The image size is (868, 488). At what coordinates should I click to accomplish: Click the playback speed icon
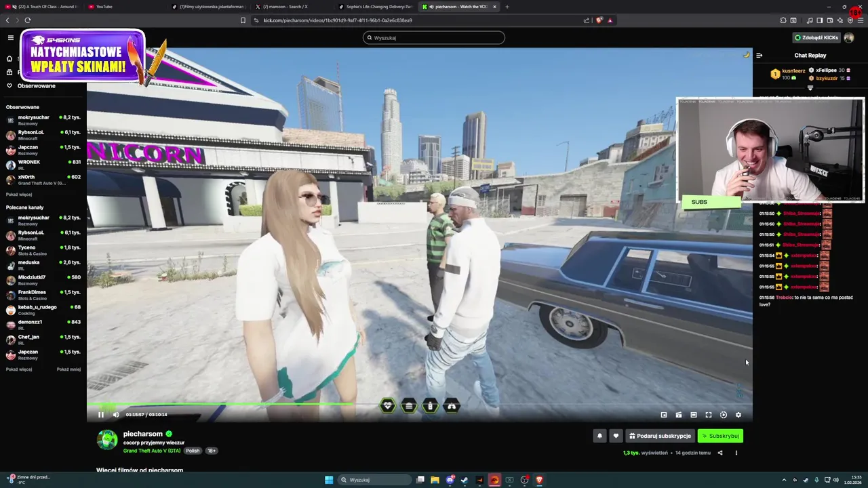click(724, 415)
